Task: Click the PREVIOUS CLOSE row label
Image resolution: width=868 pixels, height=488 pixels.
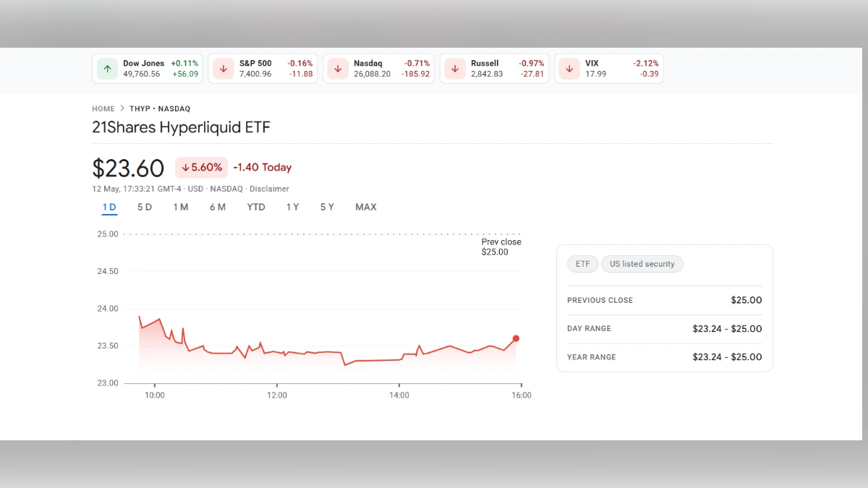Action: [x=600, y=300]
